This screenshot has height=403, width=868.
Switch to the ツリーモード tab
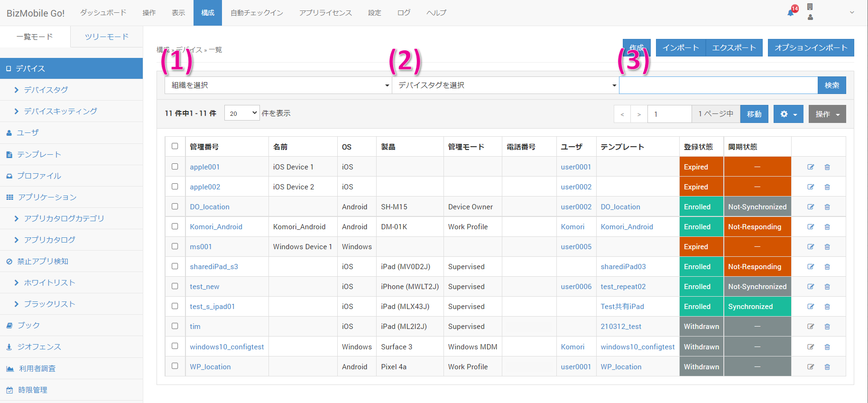click(x=107, y=37)
